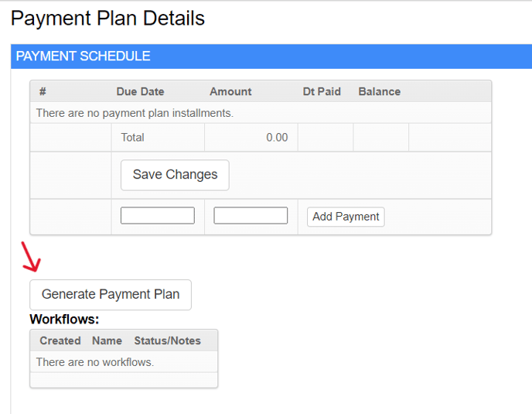The image size is (532, 414).
Task: Click the Created column in Workflows table
Action: pyautogui.click(x=60, y=340)
